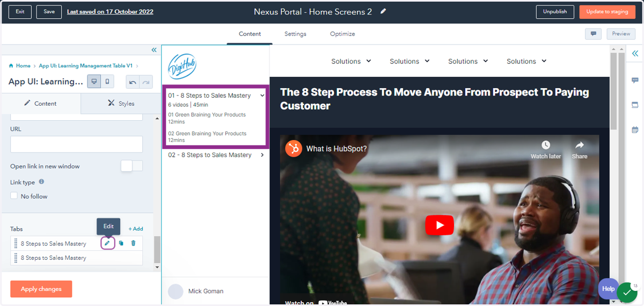Click green checkmark progress badge
The image size is (644, 306).
(627, 293)
